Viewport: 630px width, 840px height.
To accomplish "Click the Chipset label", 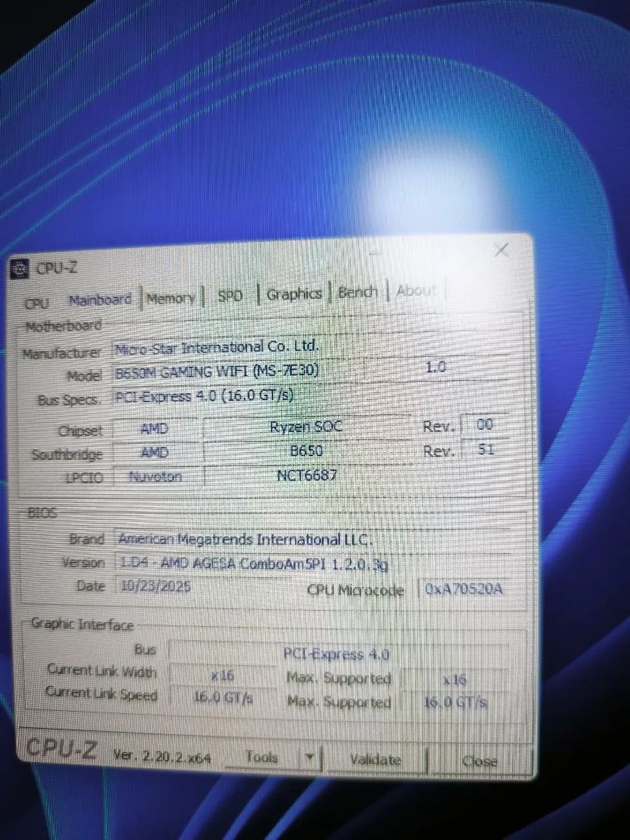I will 80,431.
